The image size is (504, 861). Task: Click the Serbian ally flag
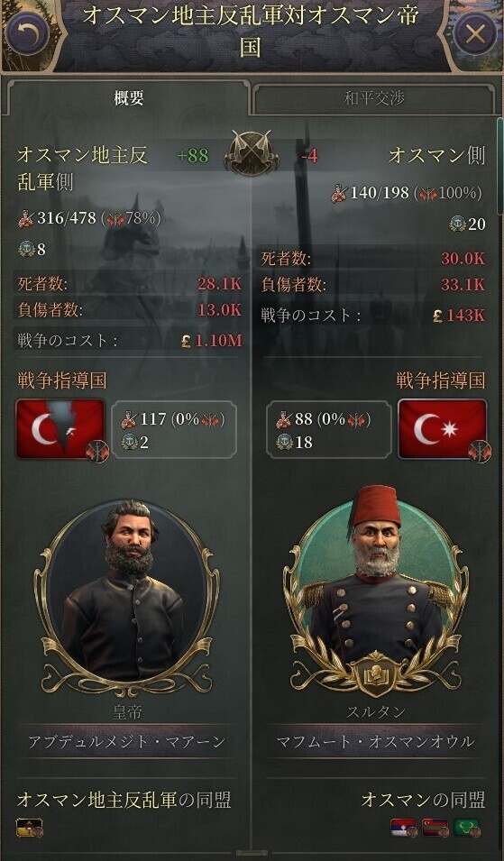404,828
